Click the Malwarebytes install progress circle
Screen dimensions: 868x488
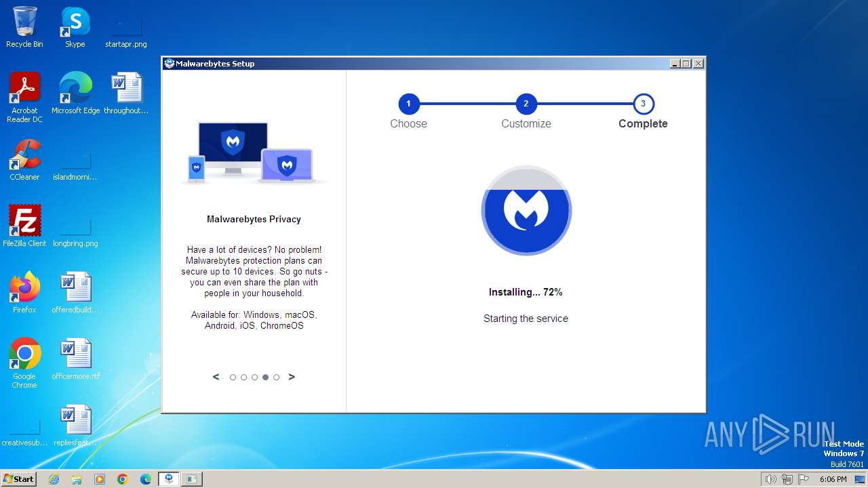coord(526,210)
